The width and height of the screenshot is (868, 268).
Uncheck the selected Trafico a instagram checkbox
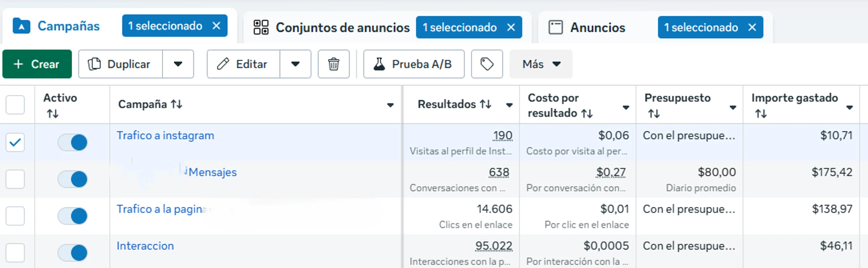click(x=15, y=142)
